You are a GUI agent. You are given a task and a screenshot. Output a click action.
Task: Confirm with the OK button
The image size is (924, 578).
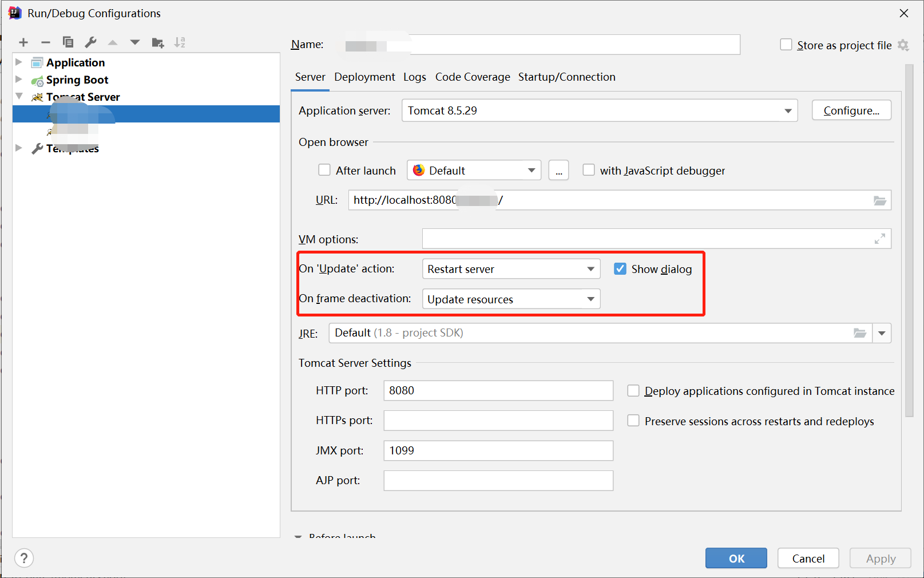736,558
